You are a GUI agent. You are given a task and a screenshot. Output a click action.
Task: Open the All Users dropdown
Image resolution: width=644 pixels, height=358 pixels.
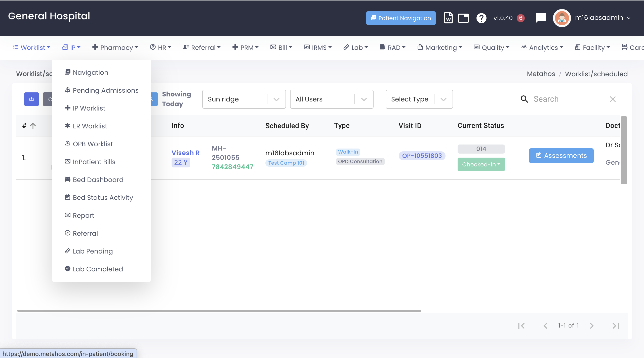pyautogui.click(x=364, y=99)
